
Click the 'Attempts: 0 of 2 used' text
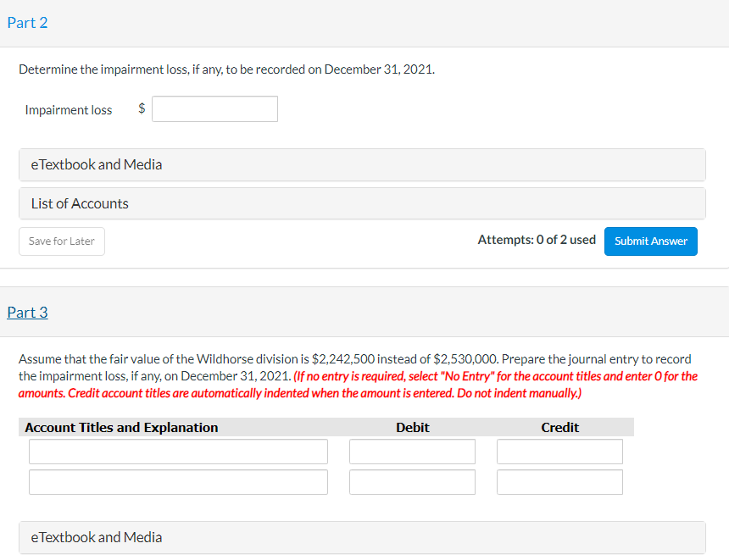click(537, 240)
